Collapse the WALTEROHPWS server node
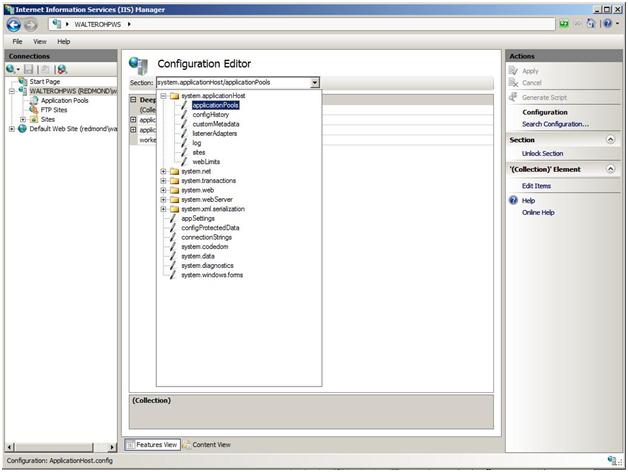Viewport: 628px width, 472px height. pyautogui.click(x=12, y=91)
